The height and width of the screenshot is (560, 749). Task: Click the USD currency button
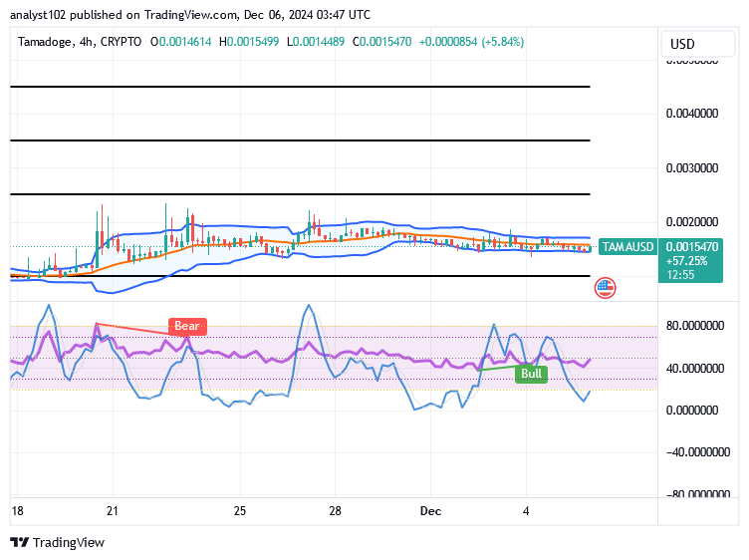tap(697, 44)
